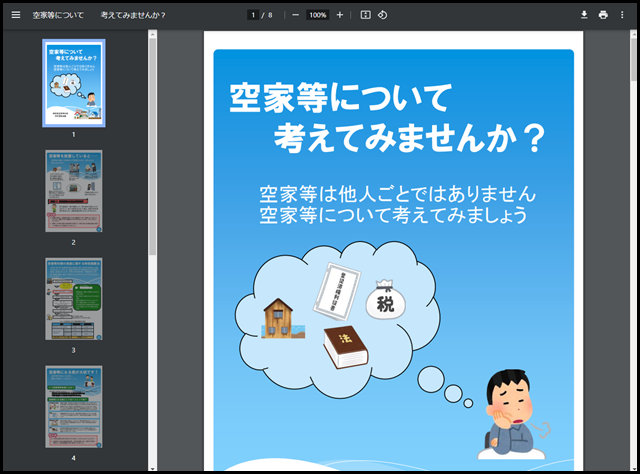Viewport: 640px width, 474px height.
Task: Click the document title 空家等について
Action: pyautogui.click(x=58, y=15)
